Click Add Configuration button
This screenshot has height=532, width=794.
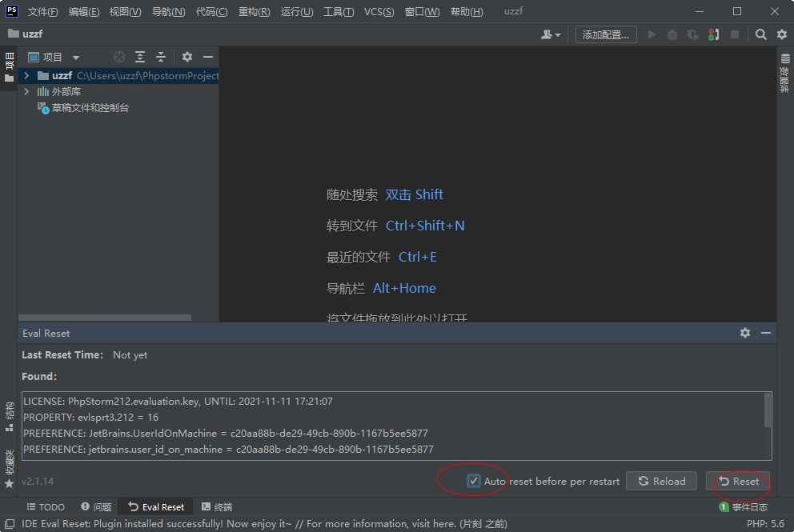(x=606, y=34)
